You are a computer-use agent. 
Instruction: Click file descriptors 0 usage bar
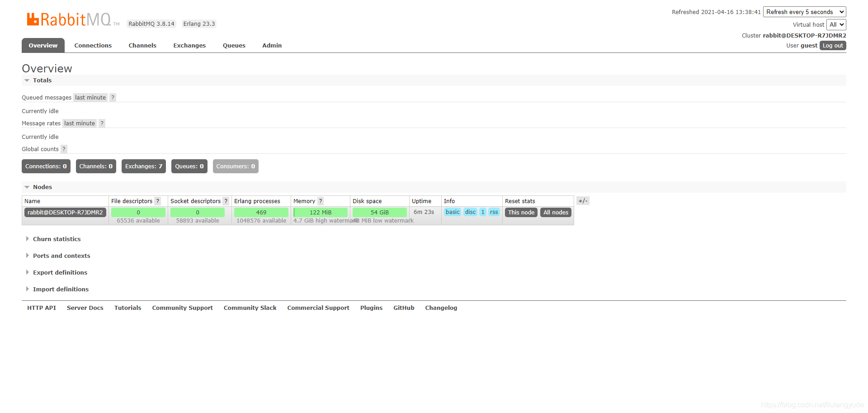[x=138, y=213]
